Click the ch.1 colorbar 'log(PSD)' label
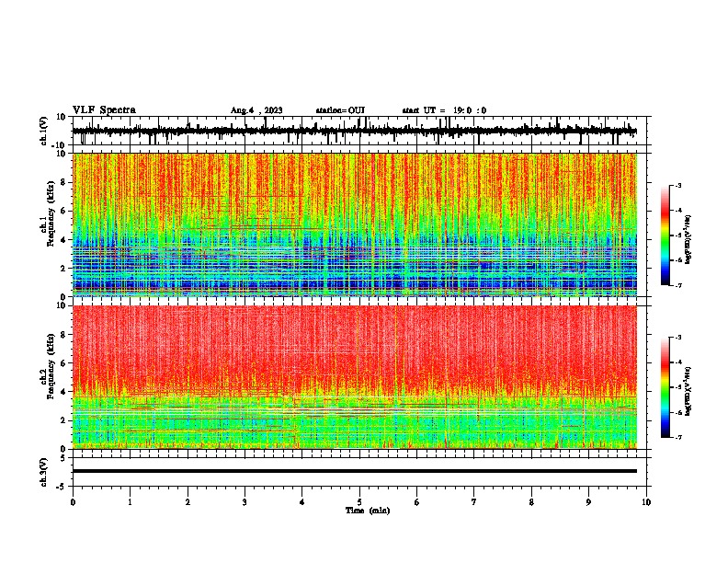This screenshot has width=728, height=563. [x=688, y=239]
